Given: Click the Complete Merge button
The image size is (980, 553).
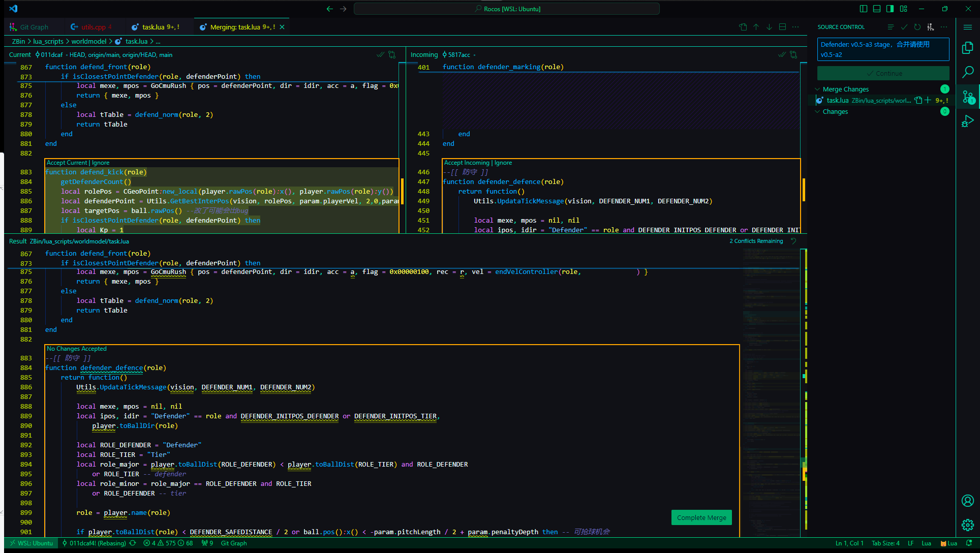Looking at the screenshot, I should (701, 517).
